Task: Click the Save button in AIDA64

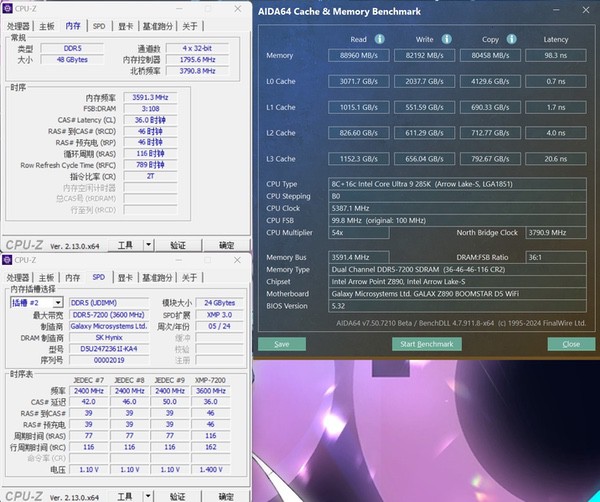Action: pos(282,344)
